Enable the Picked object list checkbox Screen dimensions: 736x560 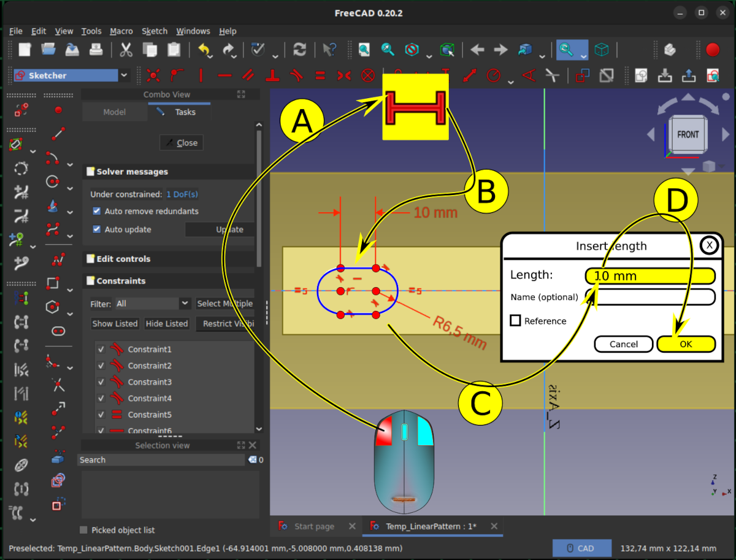click(84, 530)
